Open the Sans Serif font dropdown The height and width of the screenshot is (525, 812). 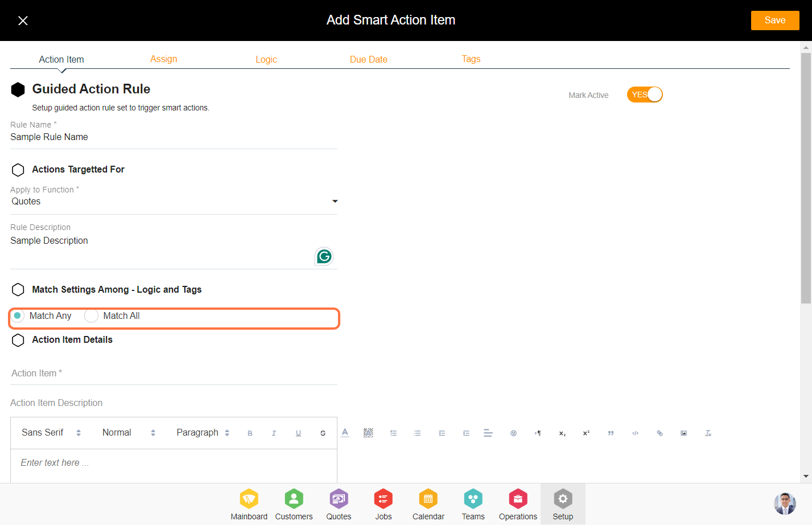(51, 433)
